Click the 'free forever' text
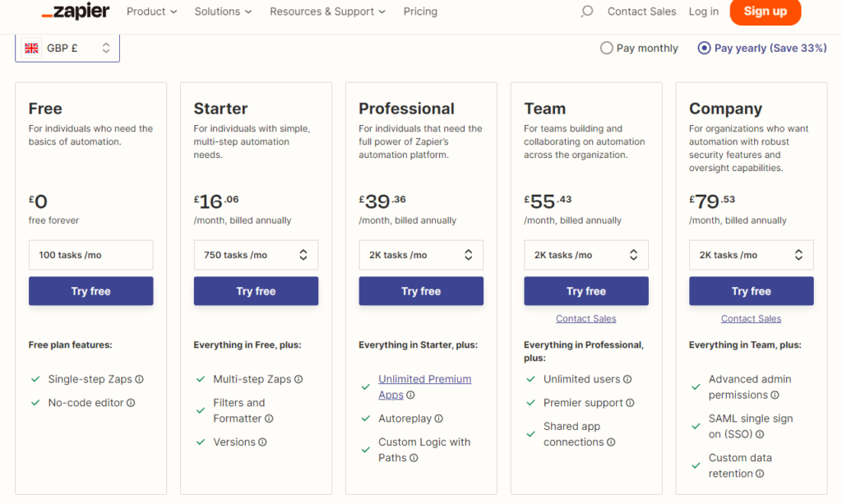 (53, 220)
